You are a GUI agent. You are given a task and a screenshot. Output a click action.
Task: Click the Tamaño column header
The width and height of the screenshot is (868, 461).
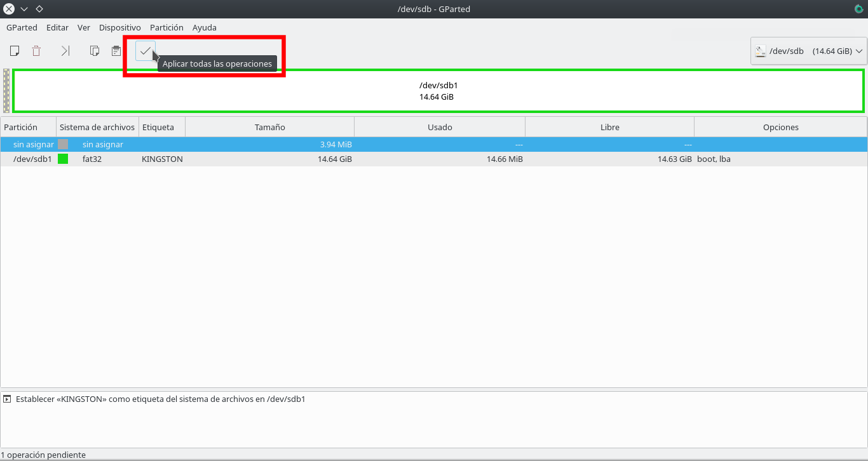click(x=270, y=127)
